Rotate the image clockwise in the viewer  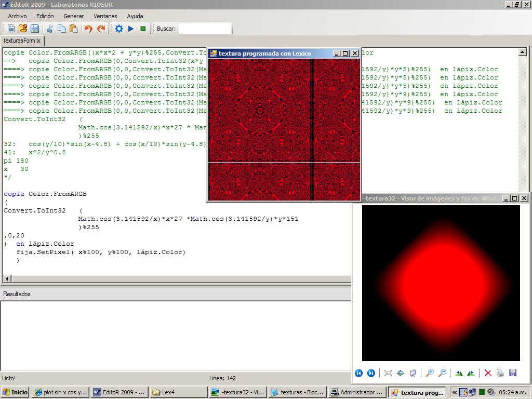click(459, 373)
